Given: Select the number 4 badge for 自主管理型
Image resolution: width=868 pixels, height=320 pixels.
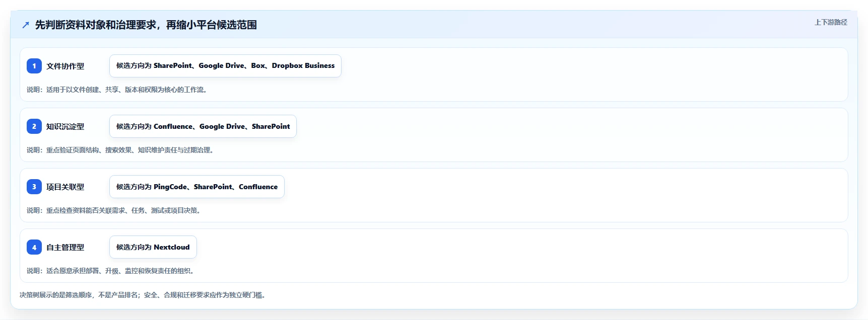Looking at the screenshot, I should tap(34, 247).
